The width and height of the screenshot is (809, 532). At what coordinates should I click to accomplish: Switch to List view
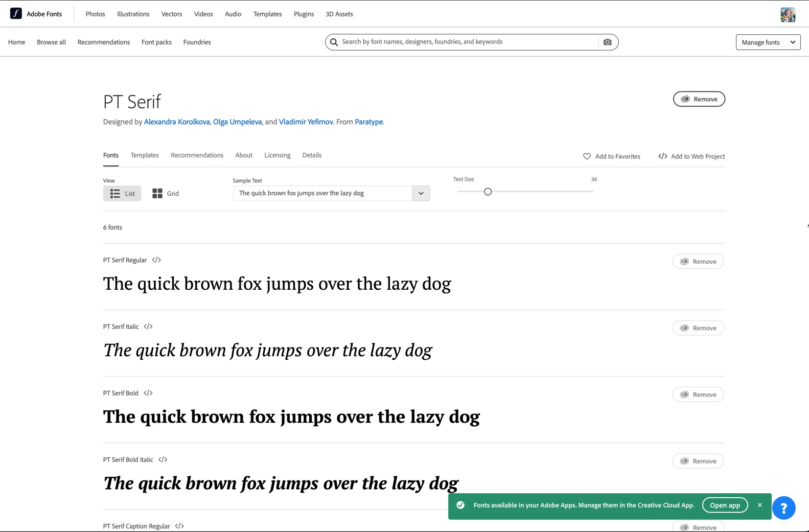[122, 193]
